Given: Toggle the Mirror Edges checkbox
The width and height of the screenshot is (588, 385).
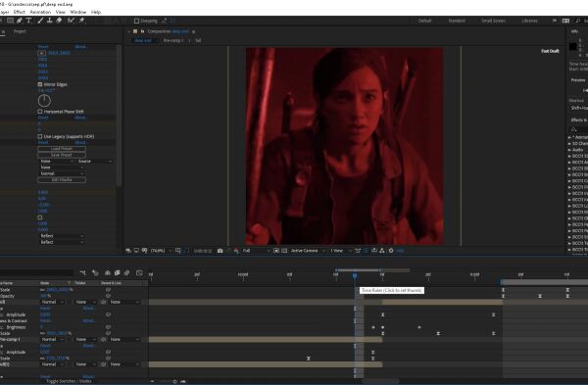Looking at the screenshot, I should click(x=40, y=84).
